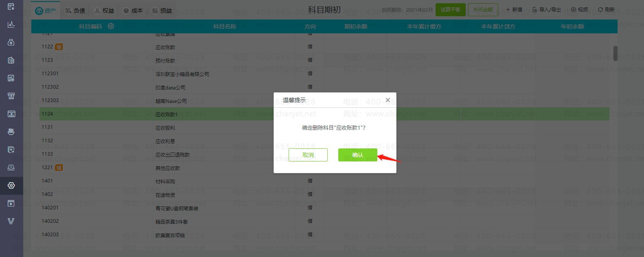Open the money bag icon in sidebar
This screenshot has height=257, width=644.
coord(11,42)
